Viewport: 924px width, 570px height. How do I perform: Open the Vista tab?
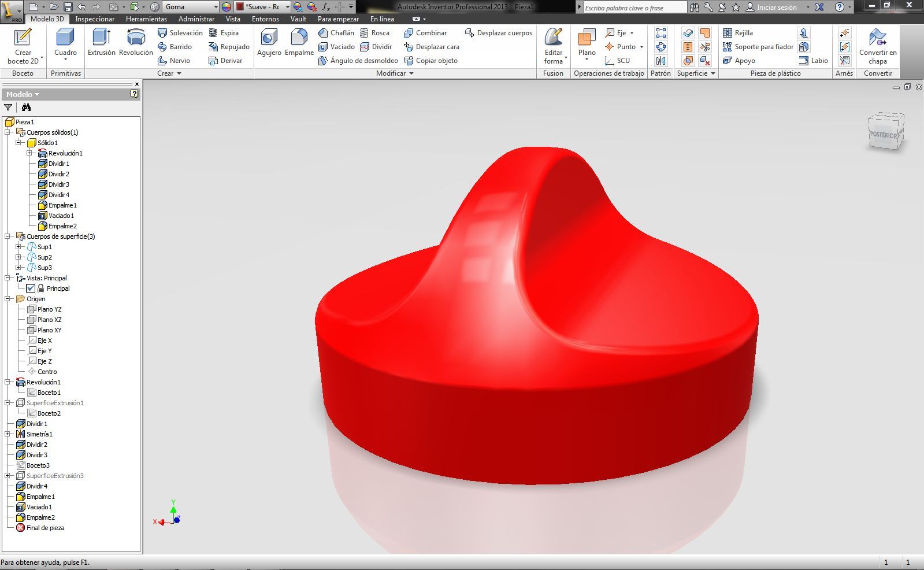click(233, 19)
